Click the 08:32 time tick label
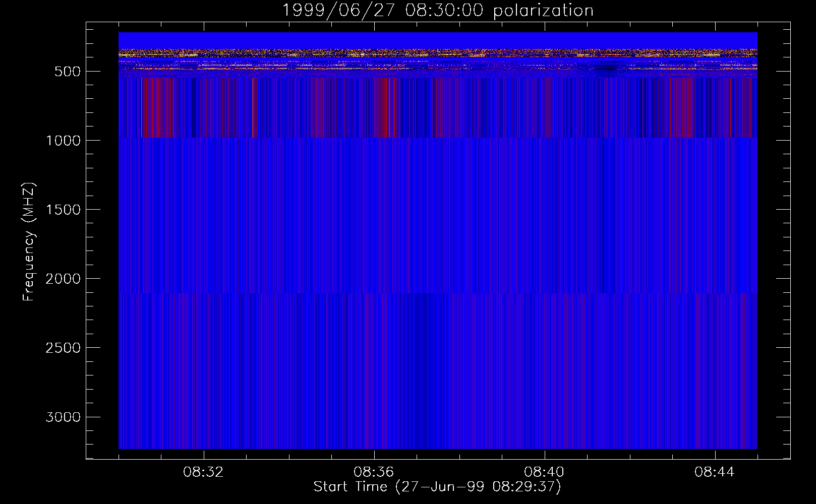 pos(203,472)
